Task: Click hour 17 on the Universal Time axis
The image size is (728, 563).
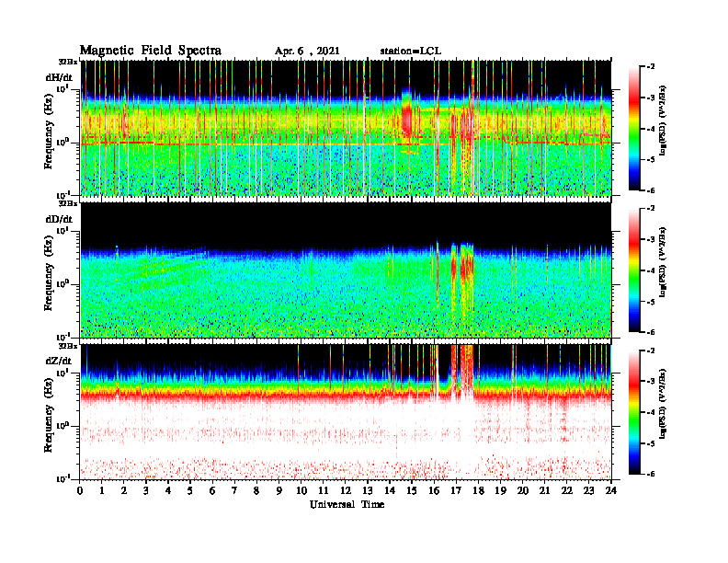Action: click(457, 490)
